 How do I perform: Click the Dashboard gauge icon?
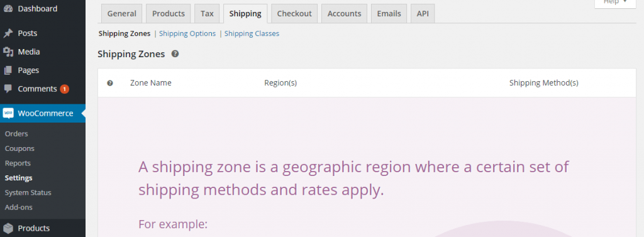pos(8,9)
